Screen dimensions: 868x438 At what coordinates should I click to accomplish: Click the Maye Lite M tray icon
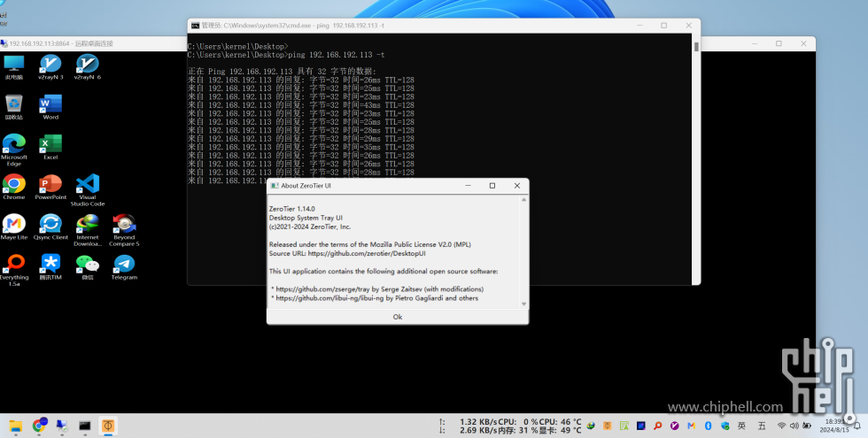pyautogui.click(x=691, y=426)
